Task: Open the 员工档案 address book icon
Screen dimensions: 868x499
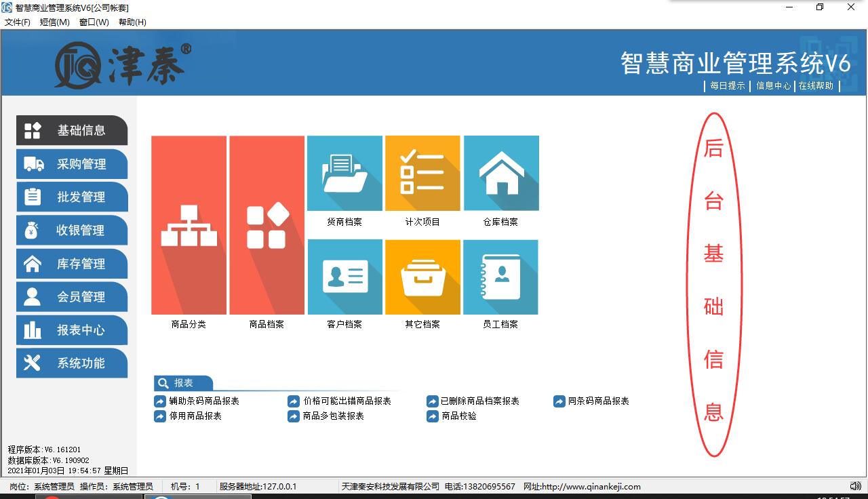Action: [500, 277]
